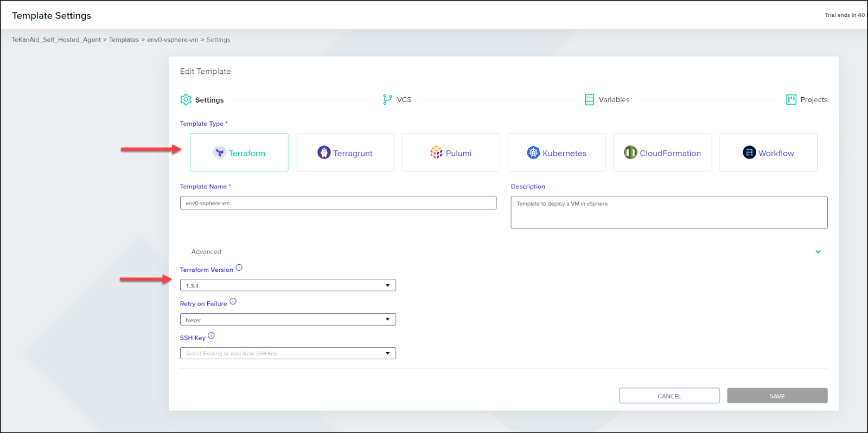Click the CloudFormation logo icon

tap(630, 152)
